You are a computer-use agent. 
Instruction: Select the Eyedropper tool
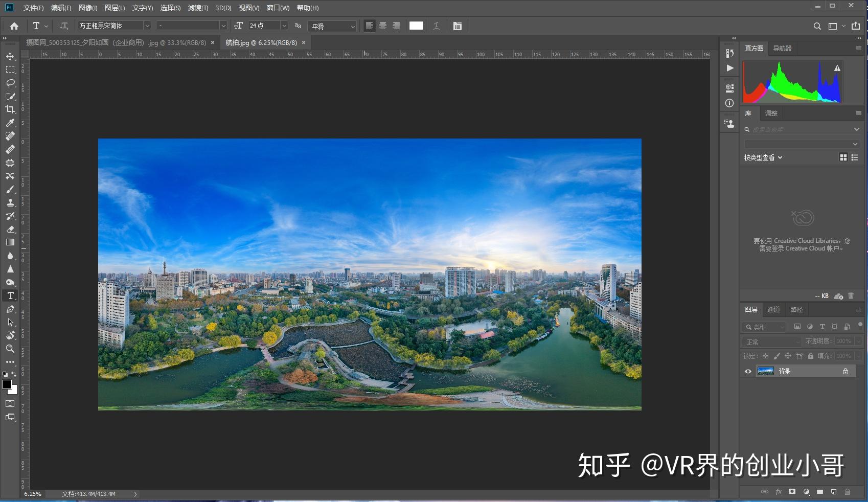(x=10, y=123)
